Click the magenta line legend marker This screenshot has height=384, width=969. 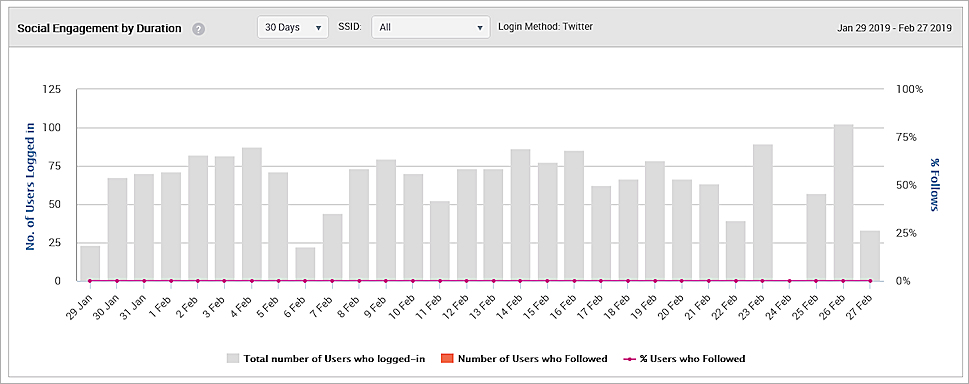630,359
